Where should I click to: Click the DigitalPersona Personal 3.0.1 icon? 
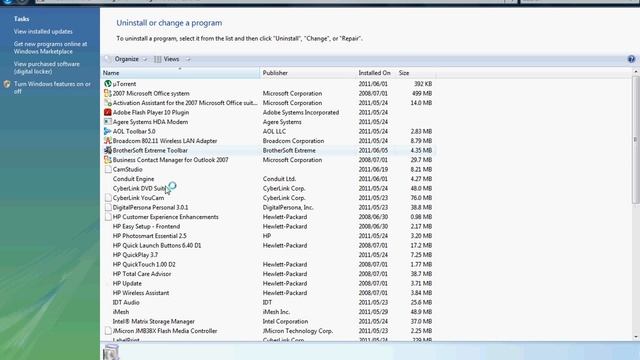pos(108,207)
